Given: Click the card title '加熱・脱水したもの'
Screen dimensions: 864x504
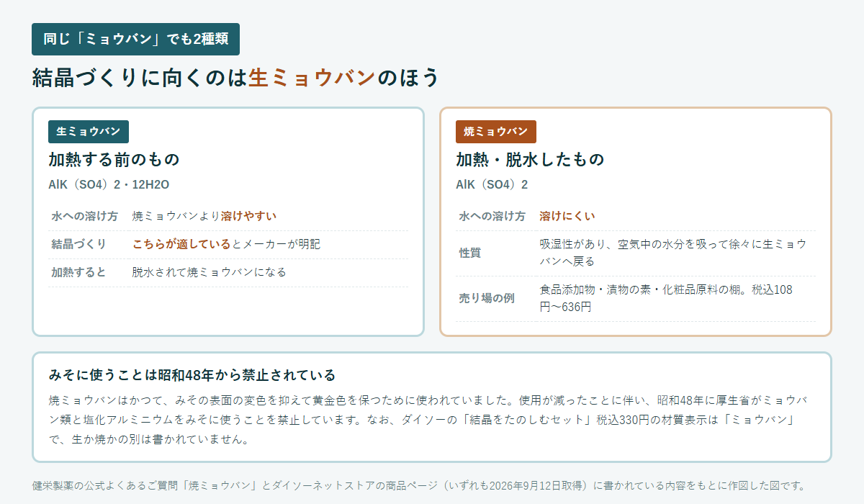Looking at the screenshot, I should (x=530, y=159).
